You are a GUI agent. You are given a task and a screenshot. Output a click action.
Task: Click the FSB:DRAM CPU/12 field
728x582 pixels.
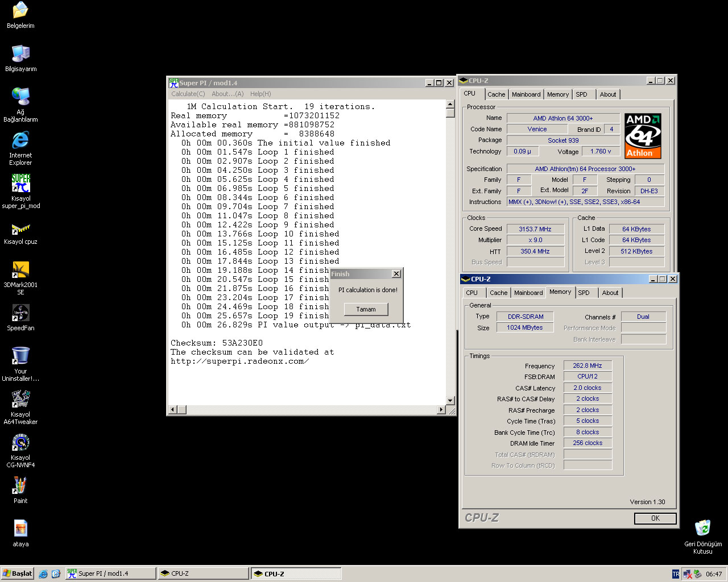tap(588, 376)
